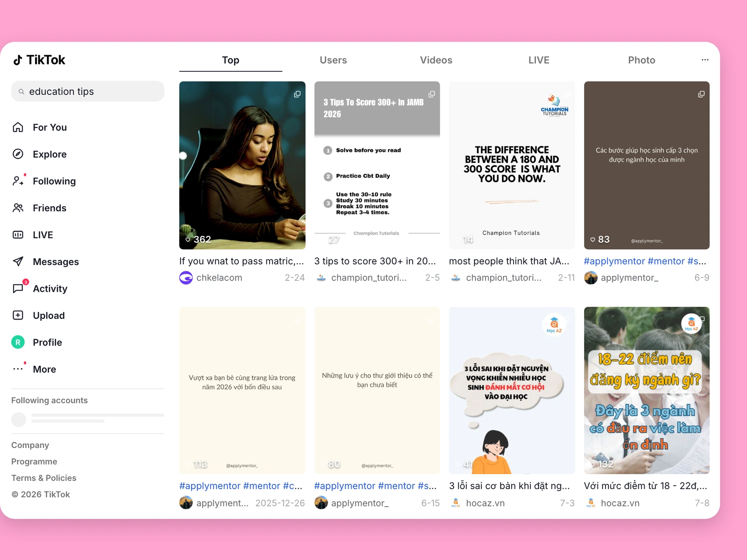This screenshot has height=560, width=747.
Task: Open The Difference Between 180 And 300 video
Action: [512, 165]
